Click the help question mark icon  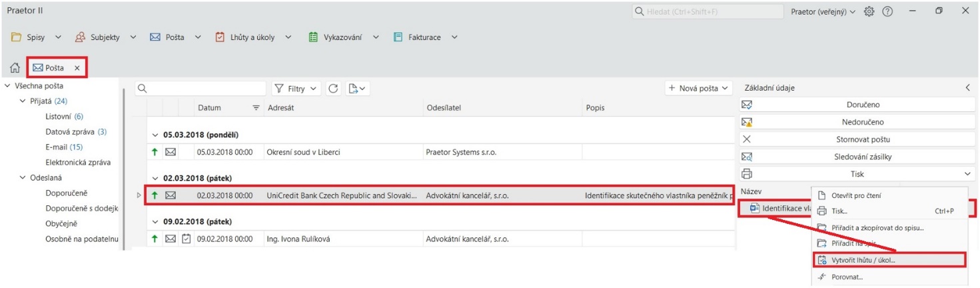pos(887,12)
